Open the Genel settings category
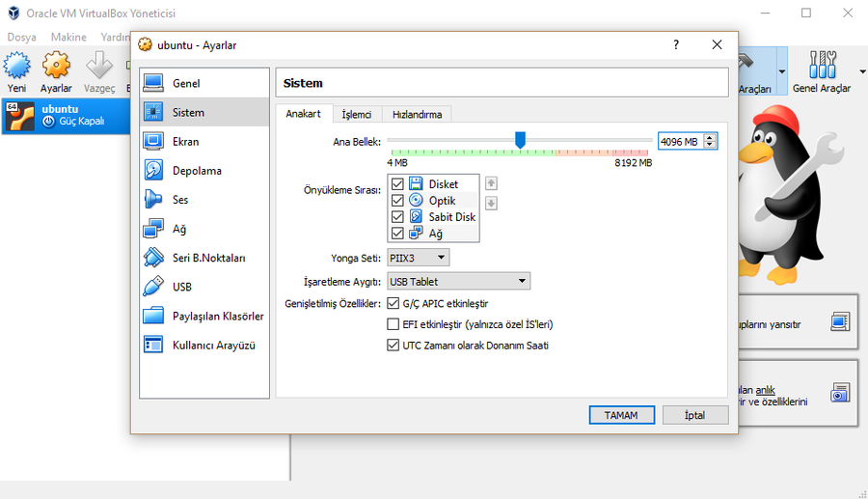 coord(186,84)
